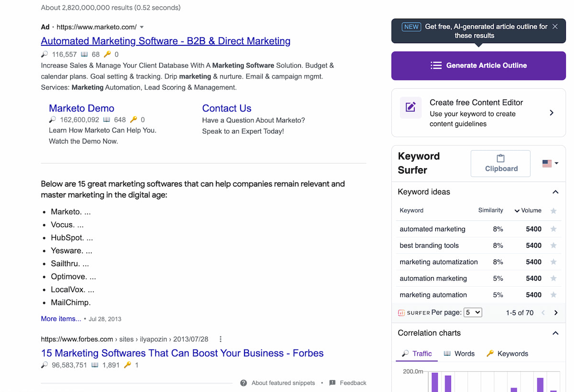574x392 pixels.
Task: Click the yellow key icon under Marketo Demo
Action: 134,120
